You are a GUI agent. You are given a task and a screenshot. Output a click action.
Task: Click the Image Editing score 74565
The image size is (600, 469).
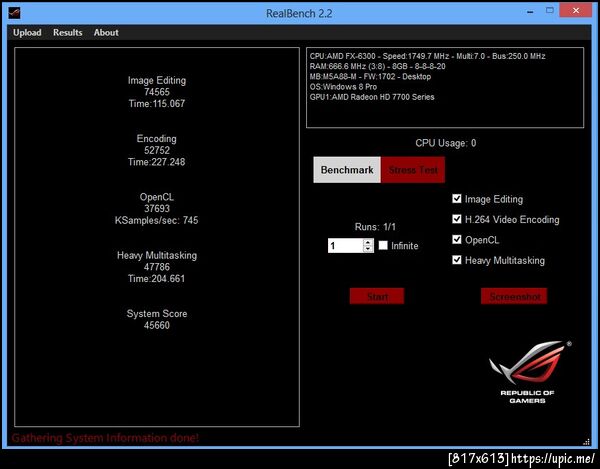(x=157, y=92)
